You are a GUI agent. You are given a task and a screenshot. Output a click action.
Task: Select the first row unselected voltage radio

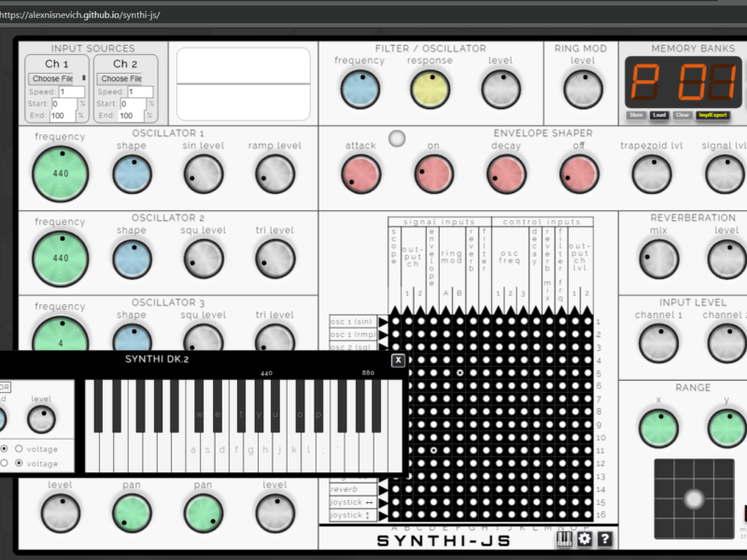click(19, 449)
